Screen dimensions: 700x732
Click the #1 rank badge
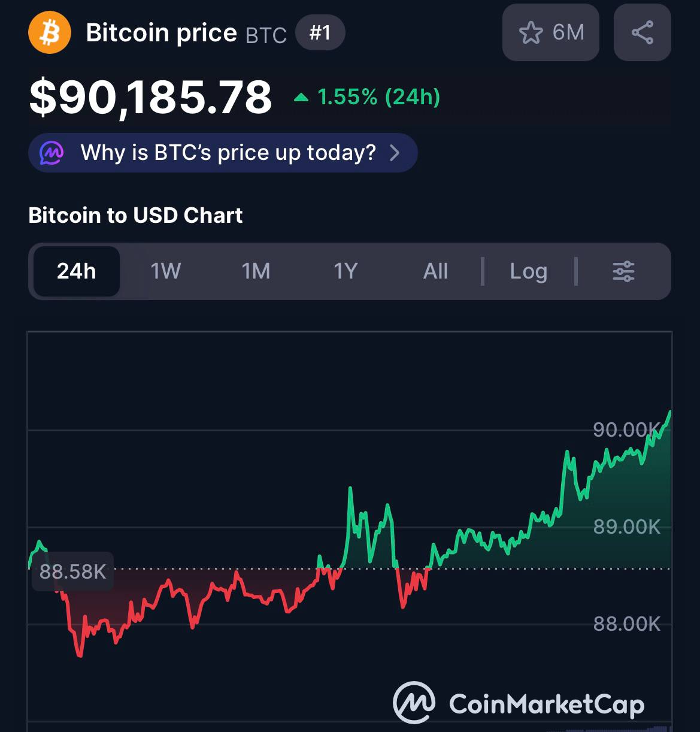pos(320,32)
